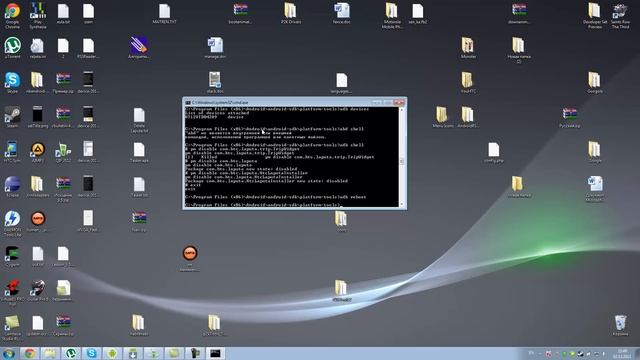Click the cmd window scrollbar thumb
The image size is (640, 360).
pyautogui.click(x=402, y=161)
